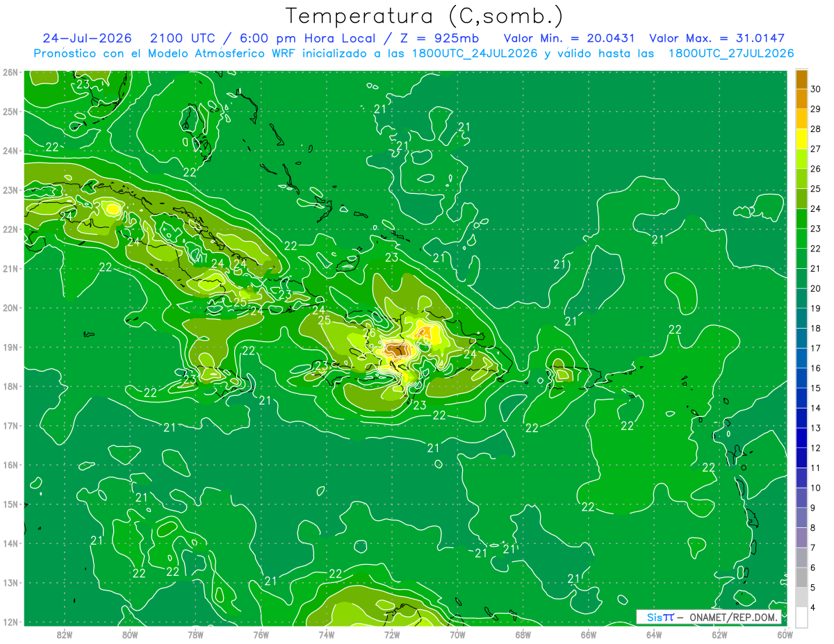Click the '21N' latitude axis label
The height and width of the screenshot is (644, 834).
(x=10, y=269)
